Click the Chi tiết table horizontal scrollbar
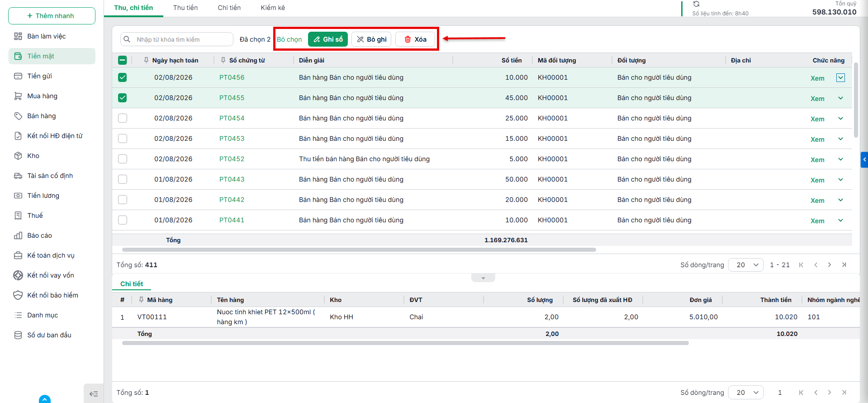The height and width of the screenshot is (403, 868). [x=405, y=343]
